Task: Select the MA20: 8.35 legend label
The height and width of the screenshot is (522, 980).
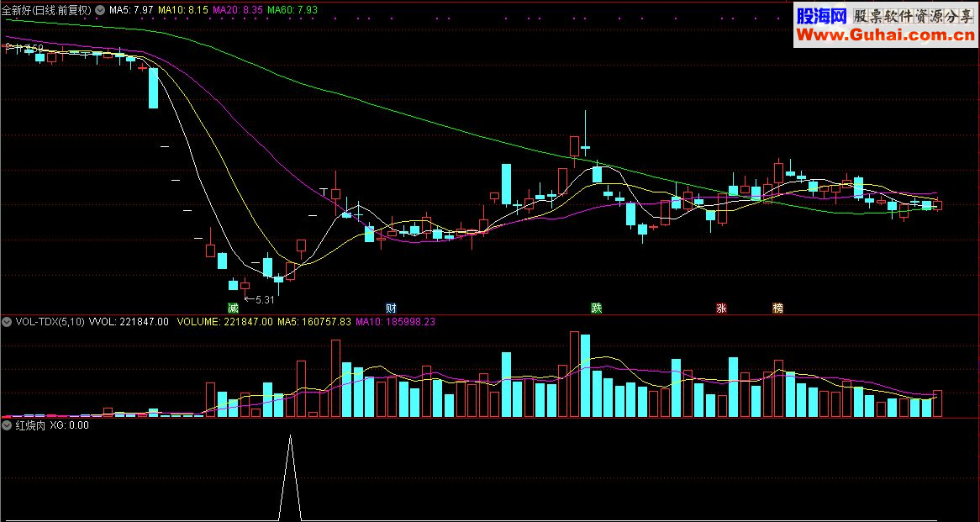Action: click(238, 10)
